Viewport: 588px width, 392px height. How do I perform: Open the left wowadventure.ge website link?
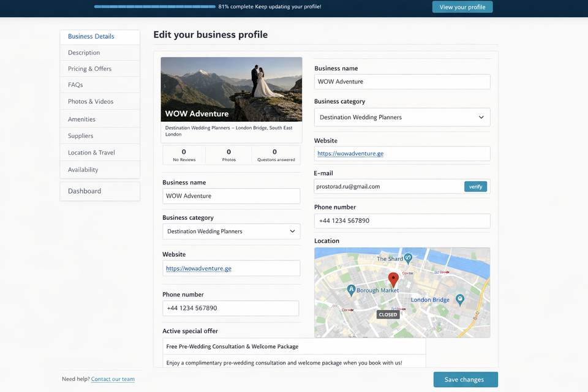click(x=198, y=269)
